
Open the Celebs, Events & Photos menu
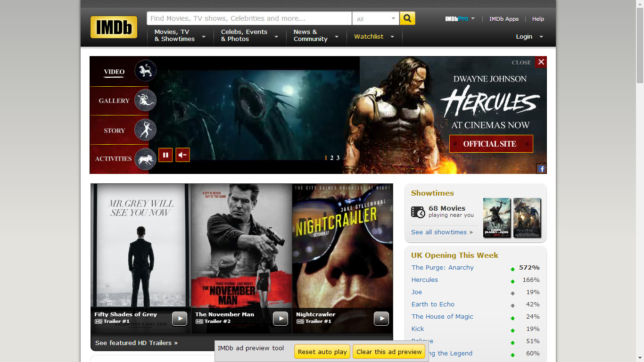249,35
